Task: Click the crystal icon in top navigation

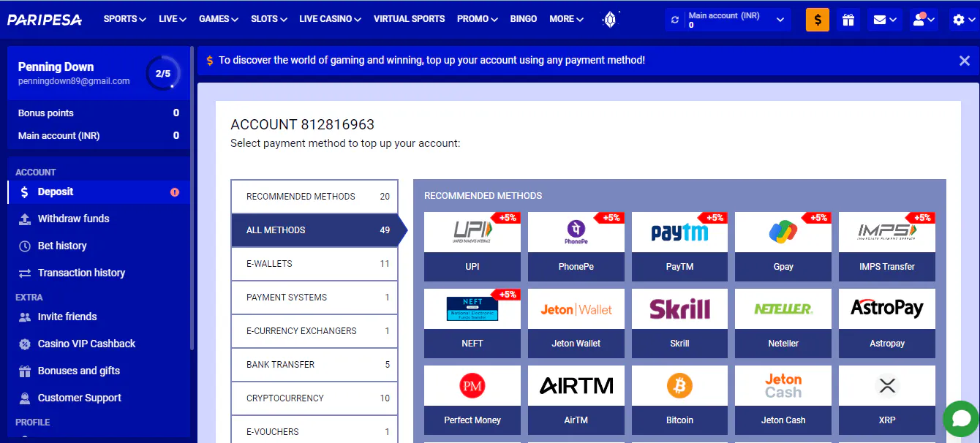Action: pyautogui.click(x=608, y=20)
